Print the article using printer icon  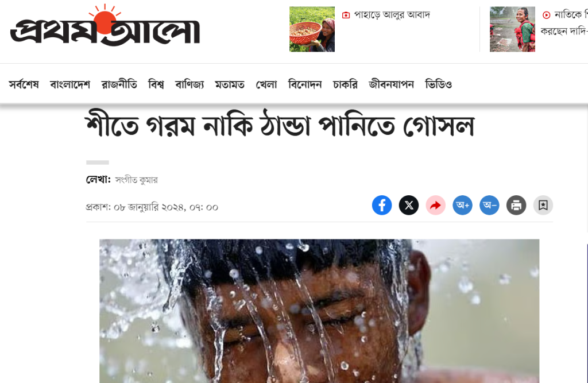click(516, 205)
